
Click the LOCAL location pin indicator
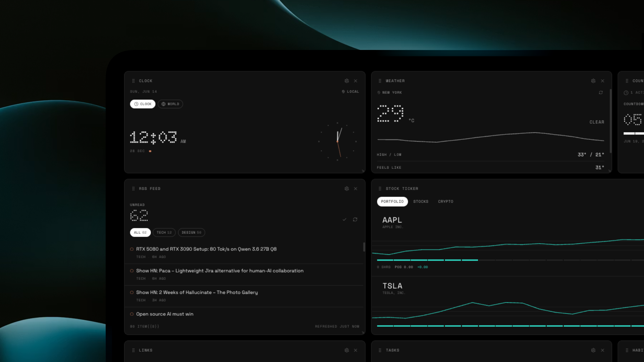coord(350,92)
